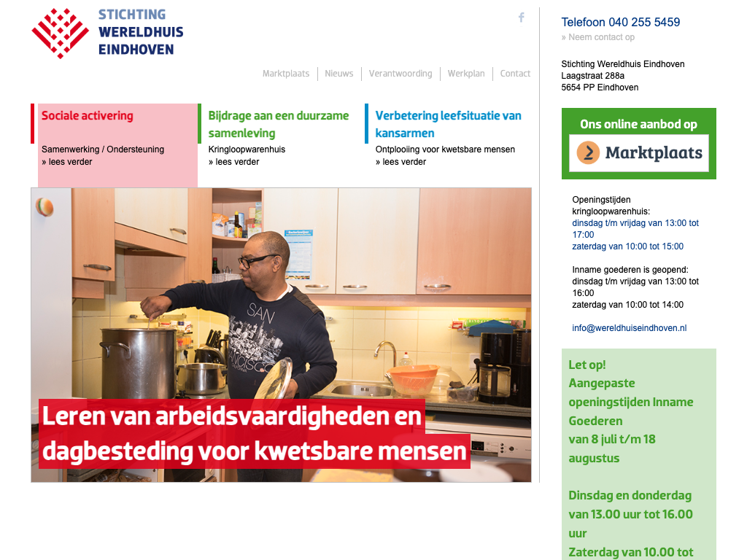Click the Neem contact op link

tap(598, 37)
